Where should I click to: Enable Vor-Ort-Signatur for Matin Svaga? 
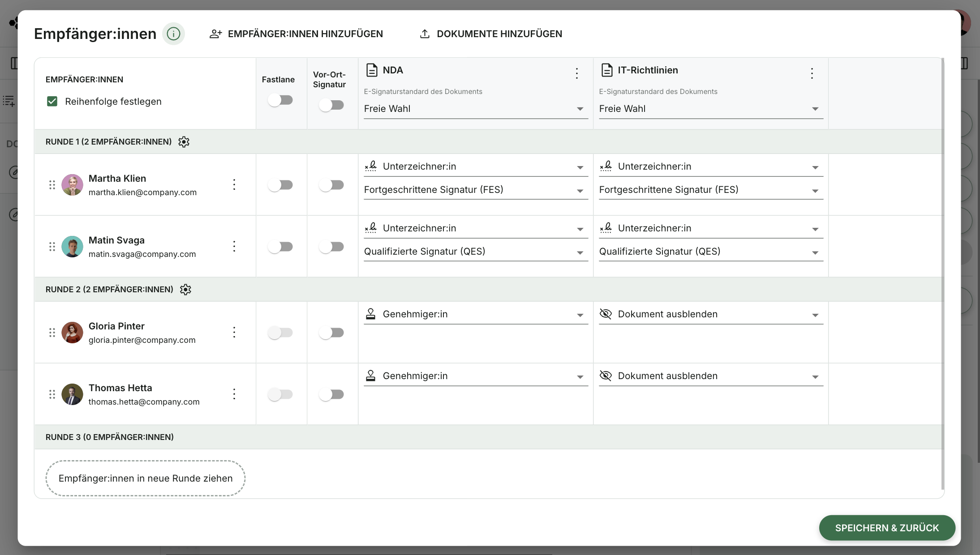click(x=331, y=247)
